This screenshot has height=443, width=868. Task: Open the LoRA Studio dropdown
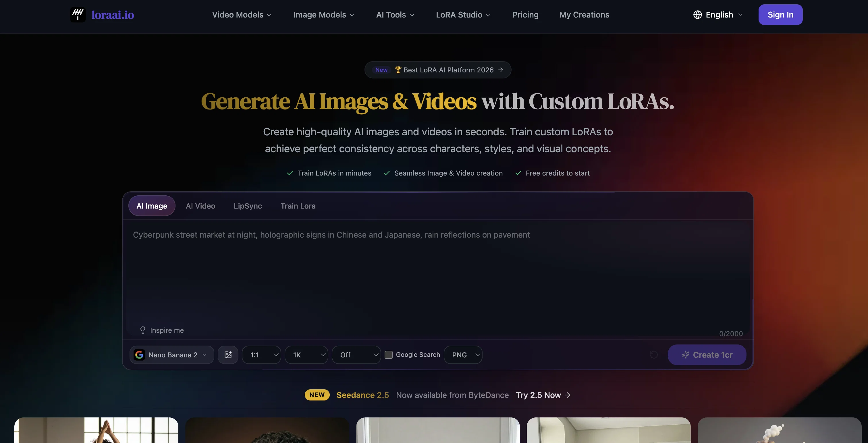click(x=463, y=14)
